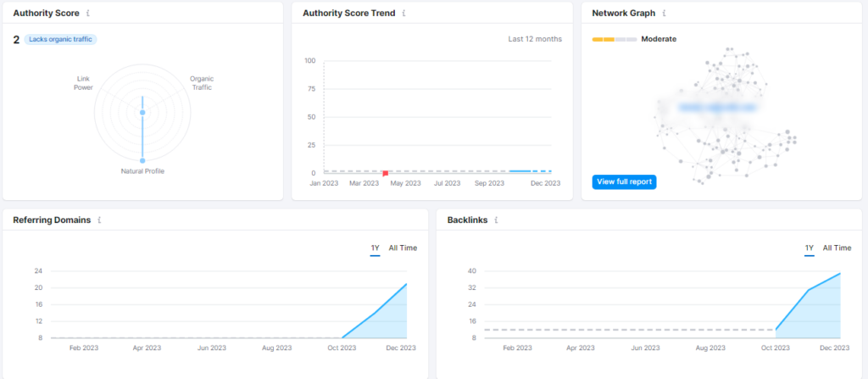Select All Time tab in Backlinks
868x379 pixels.
click(837, 248)
